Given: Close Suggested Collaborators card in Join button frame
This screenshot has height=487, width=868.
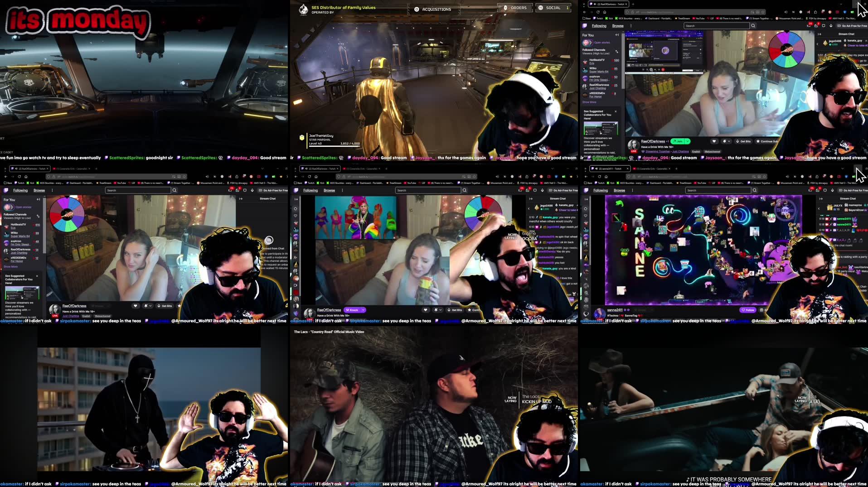Looking at the screenshot, I should [616, 111].
